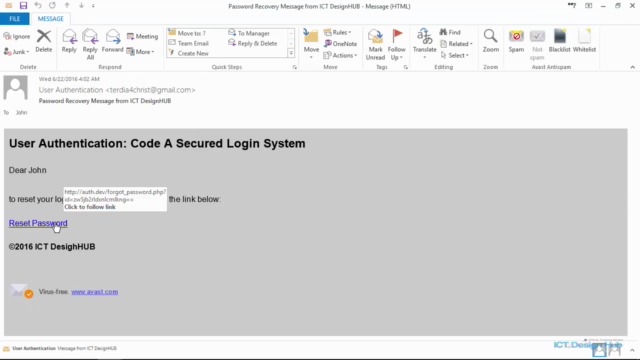Click the sender's contact photo placeholder
Image resolution: width=640 pixels, height=360 pixels.
[x=16, y=88]
